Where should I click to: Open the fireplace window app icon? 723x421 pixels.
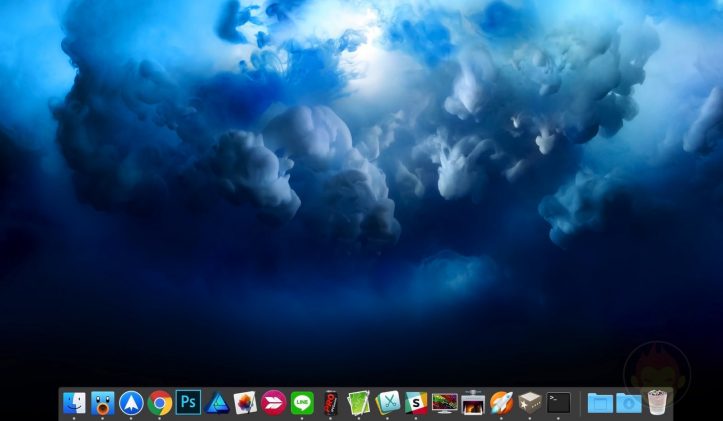click(x=473, y=403)
